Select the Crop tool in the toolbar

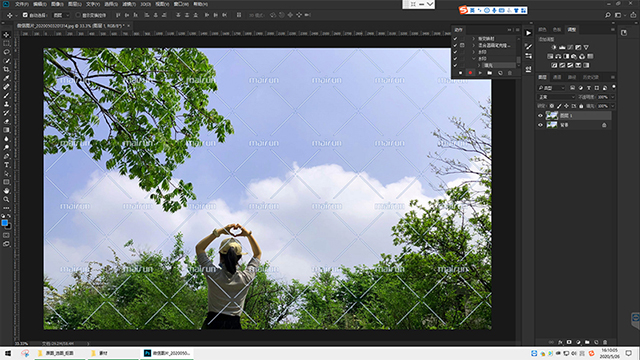click(6, 69)
